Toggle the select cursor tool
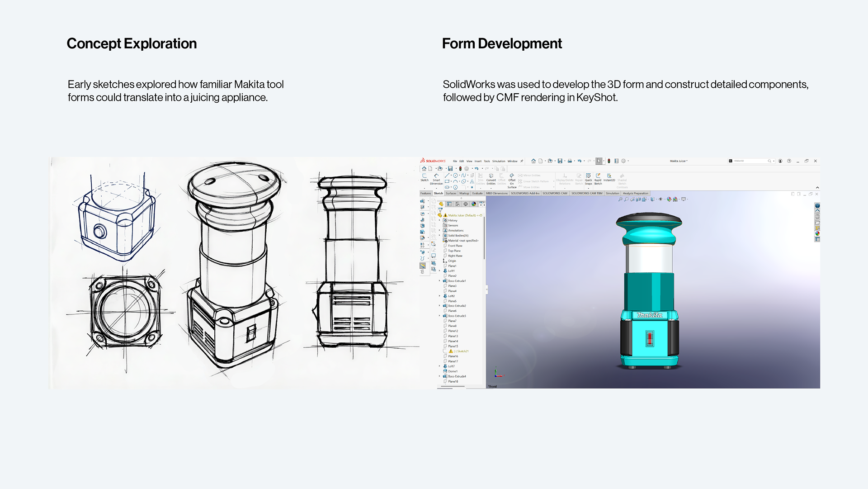 (x=599, y=161)
